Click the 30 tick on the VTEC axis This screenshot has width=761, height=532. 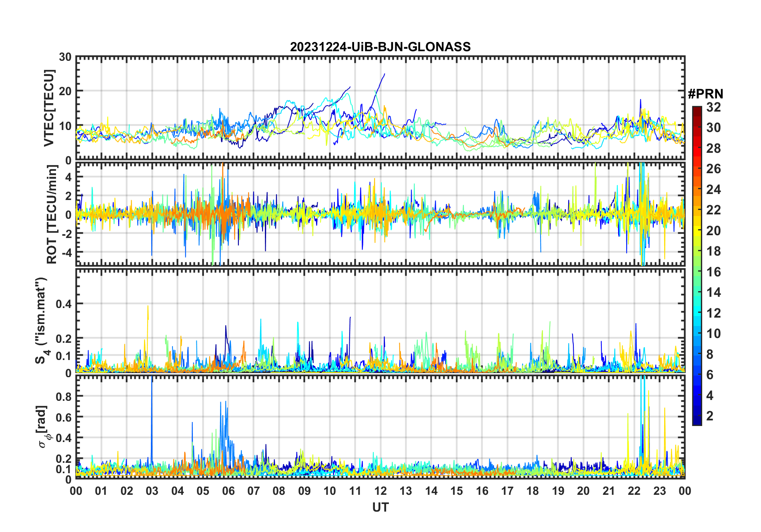(65, 57)
